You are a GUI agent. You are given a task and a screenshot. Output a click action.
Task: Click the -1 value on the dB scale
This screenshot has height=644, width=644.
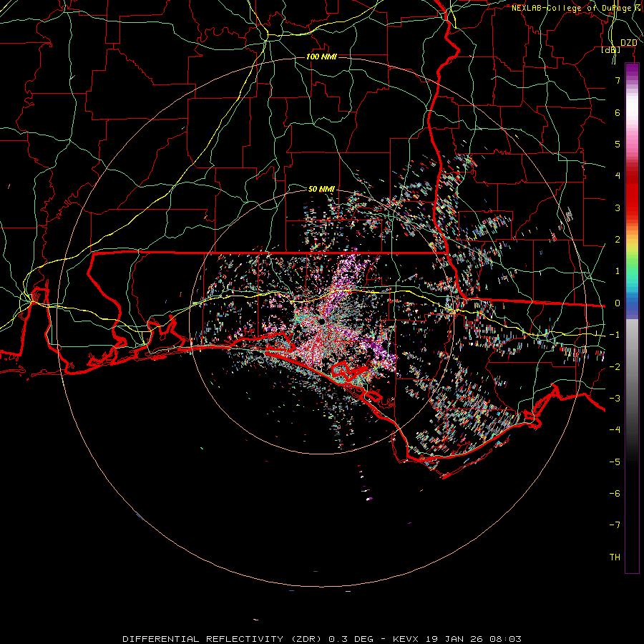[615, 335]
